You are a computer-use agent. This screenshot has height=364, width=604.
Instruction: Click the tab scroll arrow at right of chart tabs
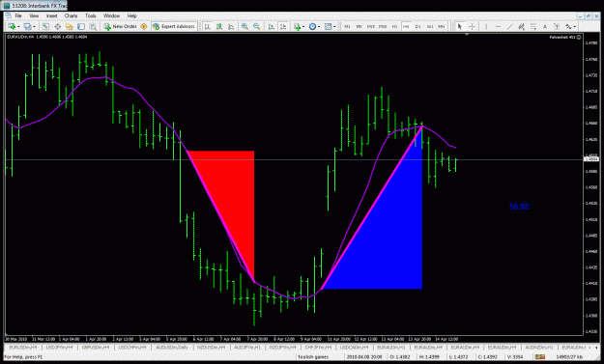pyautogui.click(x=596, y=348)
